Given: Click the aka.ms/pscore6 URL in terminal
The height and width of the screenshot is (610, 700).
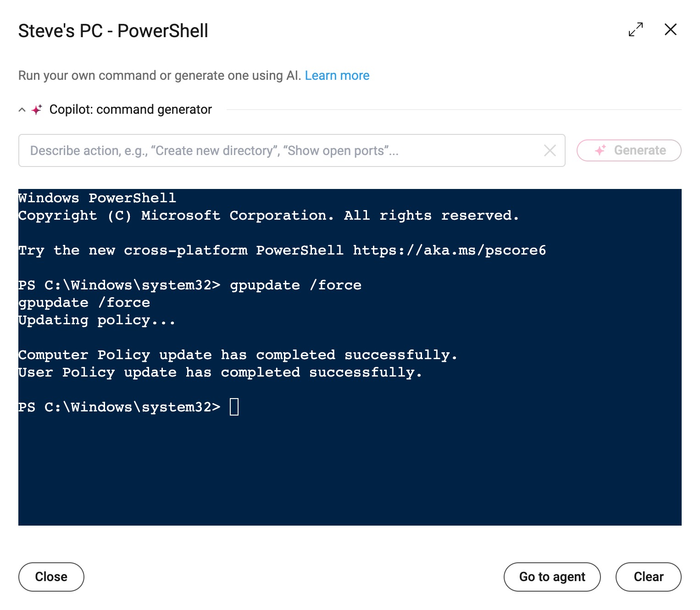Looking at the screenshot, I should pyautogui.click(x=450, y=250).
